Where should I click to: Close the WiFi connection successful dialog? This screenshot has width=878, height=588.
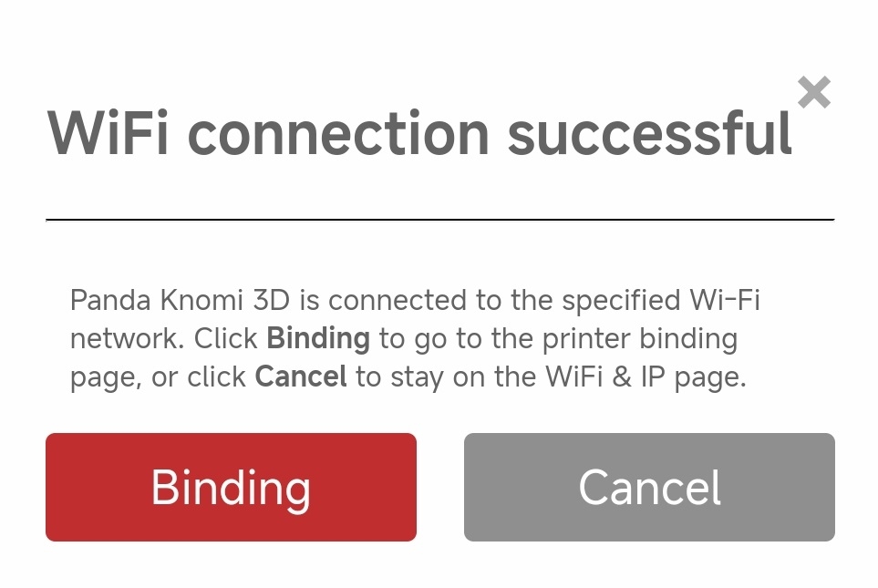813,92
